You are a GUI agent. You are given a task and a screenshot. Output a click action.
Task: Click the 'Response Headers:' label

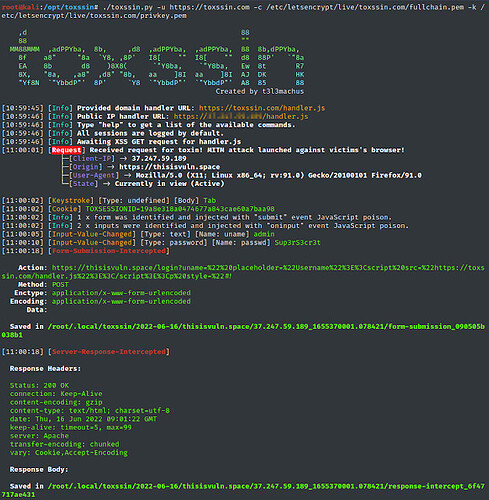(x=45, y=368)
